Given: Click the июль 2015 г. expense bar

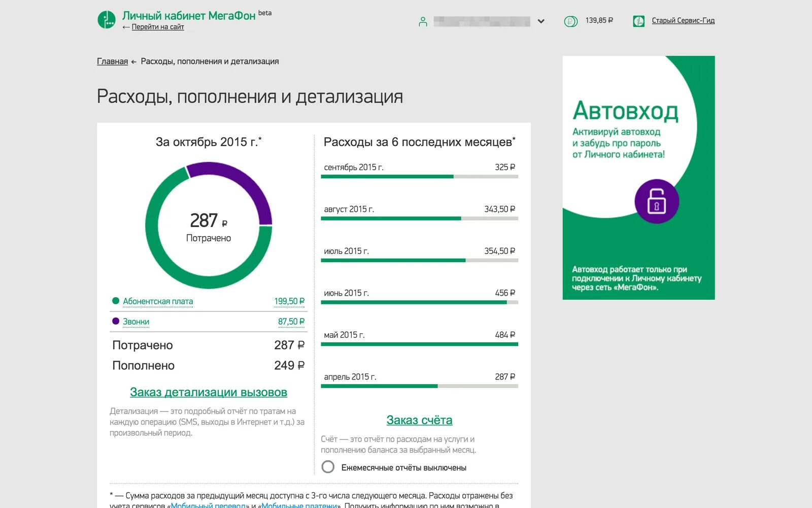Looking at the screenshot, I should point(419,260).
